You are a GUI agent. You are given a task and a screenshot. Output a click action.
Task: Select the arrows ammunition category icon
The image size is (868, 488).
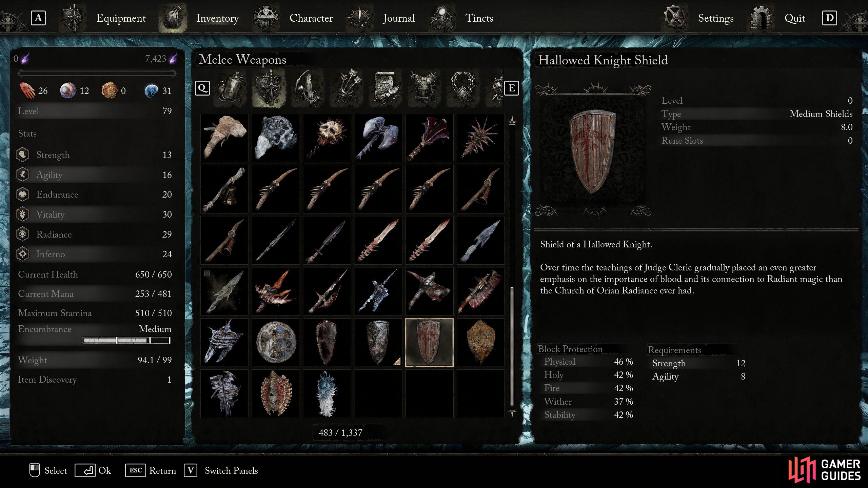tap(348, 88)
